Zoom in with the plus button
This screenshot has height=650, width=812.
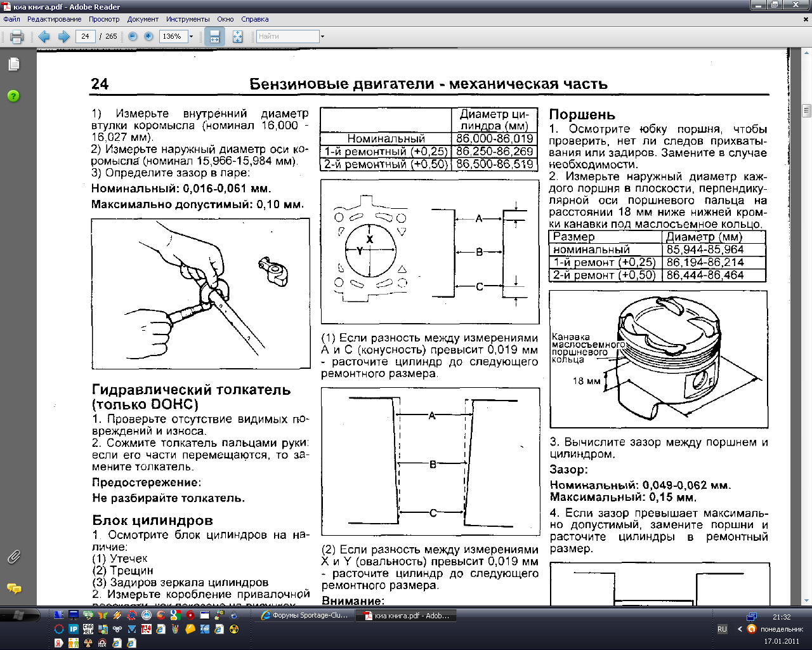coord(148,37)
